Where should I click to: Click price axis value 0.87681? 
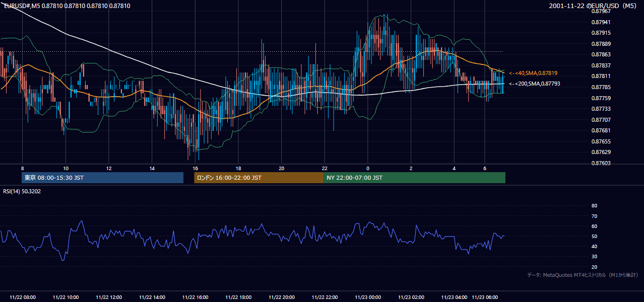600,130
